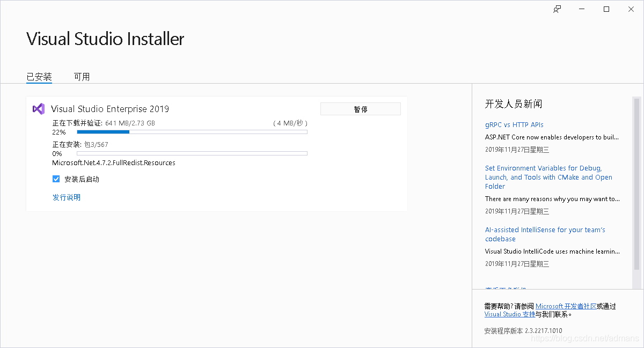This screenshot has height=348, width=644.
Task: Open the feedback icon in title bar
Action: click(557, 9)
